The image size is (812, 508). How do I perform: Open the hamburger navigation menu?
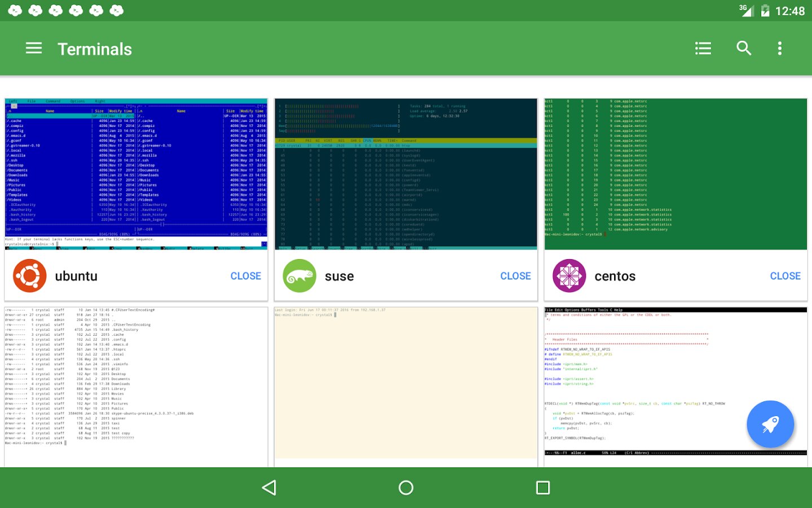tap(34, 49)
